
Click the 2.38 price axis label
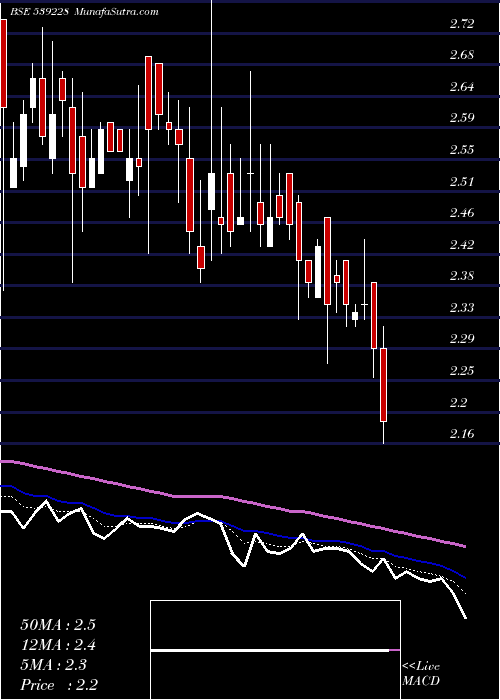(x=462, y=276)
